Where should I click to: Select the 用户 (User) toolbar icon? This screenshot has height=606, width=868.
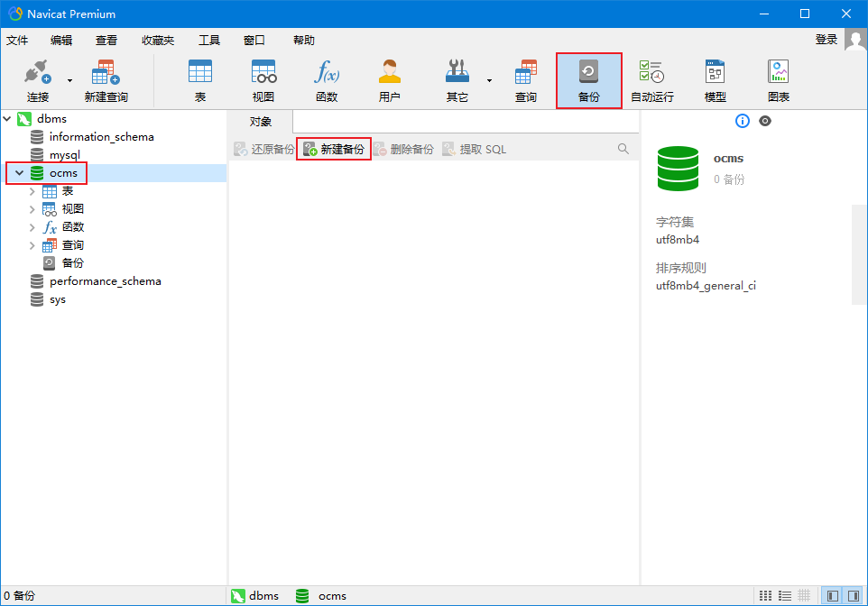389,80
